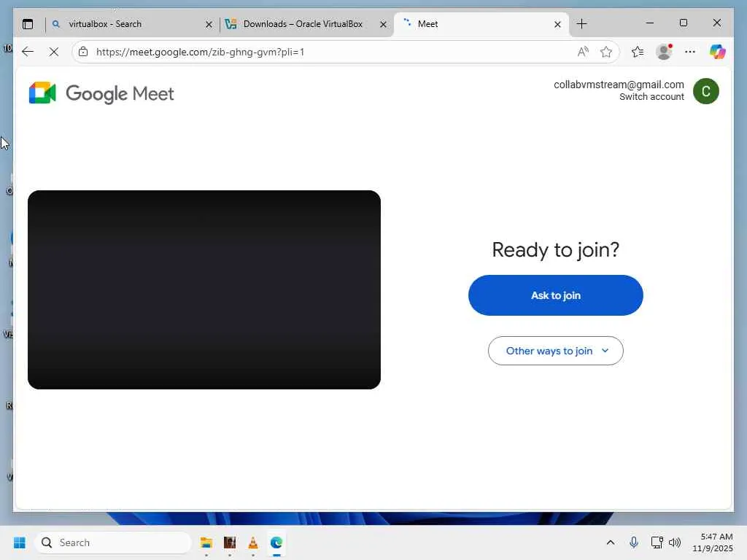Open the Favorites list icon
The image size is (747, 560).
pos(638,52)
